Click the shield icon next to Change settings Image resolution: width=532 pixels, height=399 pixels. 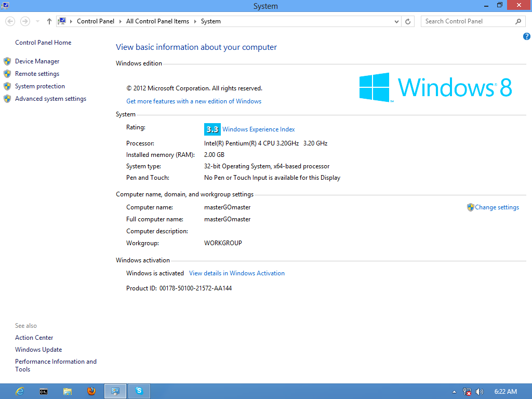470,207
